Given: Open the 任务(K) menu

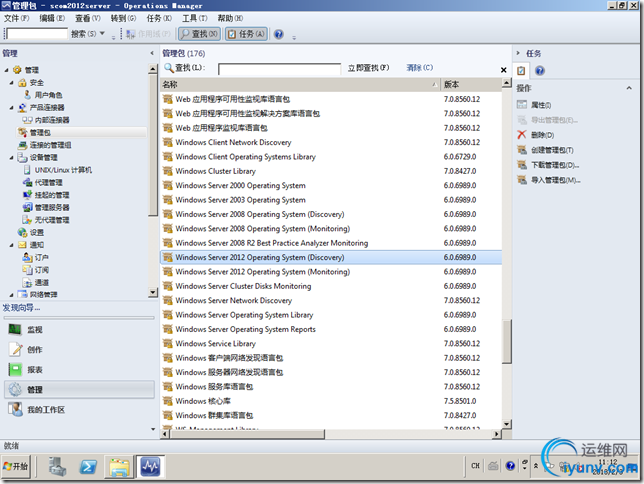Looking at the screenshot, I should click(159, 18).
